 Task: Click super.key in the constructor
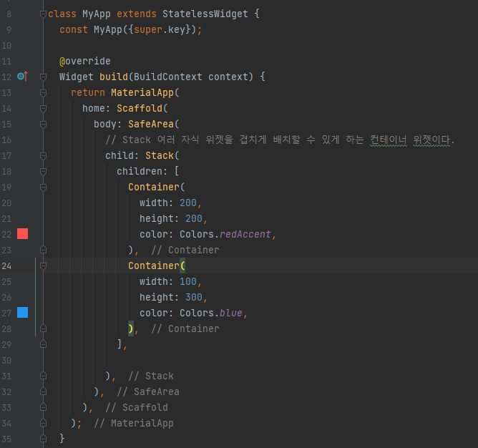click(x=160, y=29)
